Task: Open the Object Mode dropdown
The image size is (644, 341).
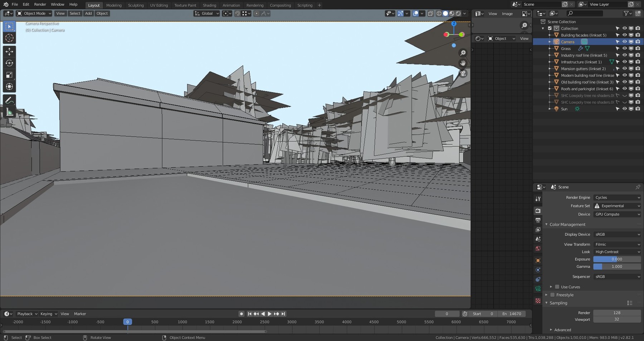Action: [x=34, y=14]
